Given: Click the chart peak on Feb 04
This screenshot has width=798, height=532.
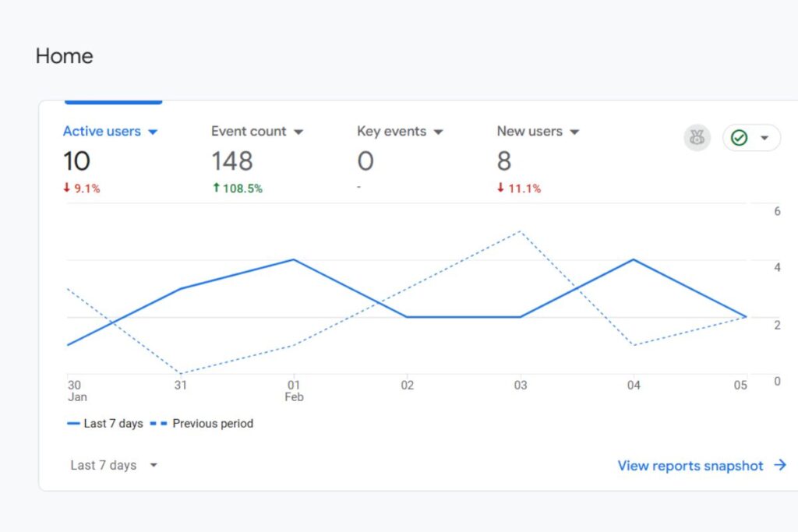Looking at the screenshot, I should pyautogui.click(x=634, y=261).
